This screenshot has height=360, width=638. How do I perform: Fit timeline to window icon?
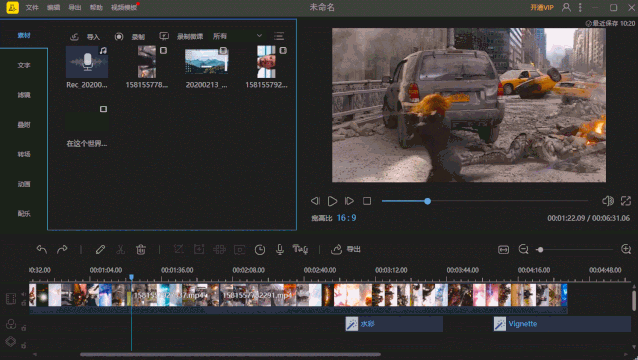point(503,249)
